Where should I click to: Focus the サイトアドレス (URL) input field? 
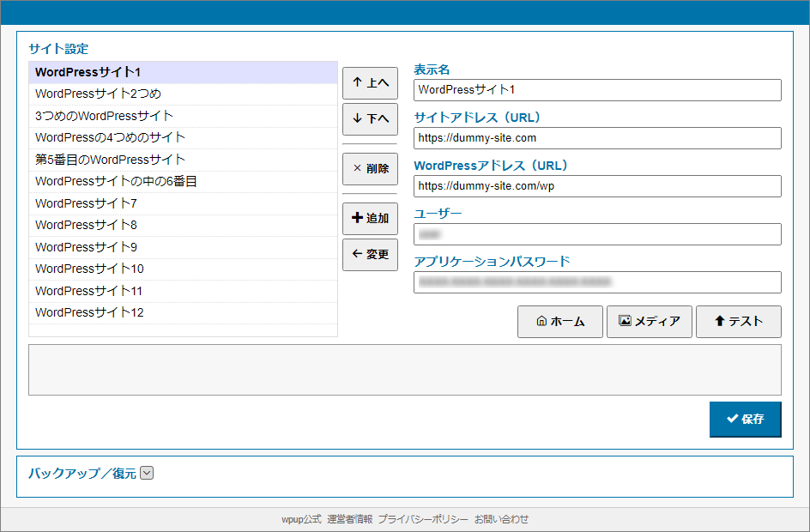597,138
